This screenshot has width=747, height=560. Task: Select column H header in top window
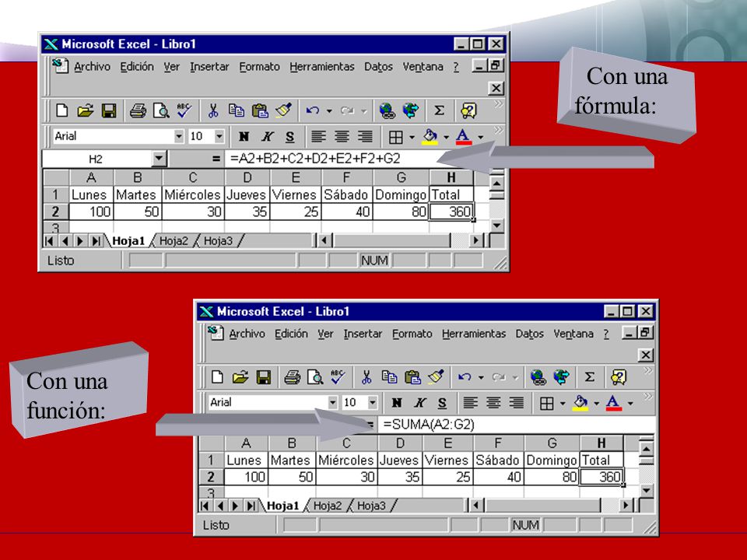(451, 177)
